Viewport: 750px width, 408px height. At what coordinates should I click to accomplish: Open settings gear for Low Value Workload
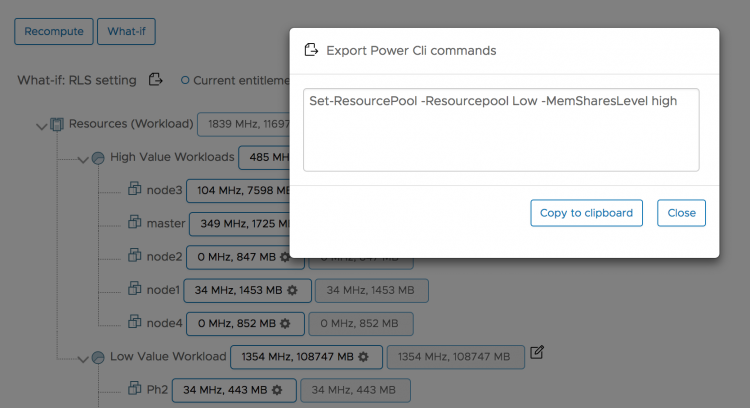[363, 357]
